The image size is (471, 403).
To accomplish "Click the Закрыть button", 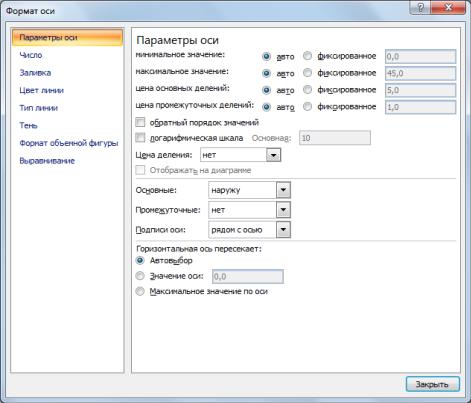I will 432,384.
